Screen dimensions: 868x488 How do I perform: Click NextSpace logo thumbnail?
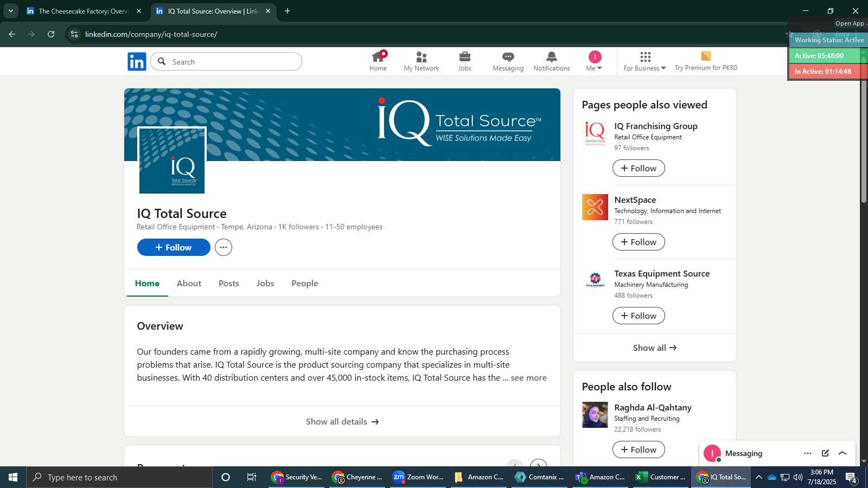595,207
